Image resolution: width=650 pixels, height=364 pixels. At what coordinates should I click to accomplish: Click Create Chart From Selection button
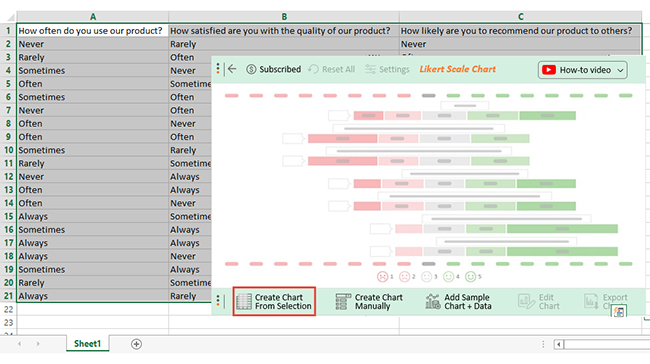coord(274,301)
